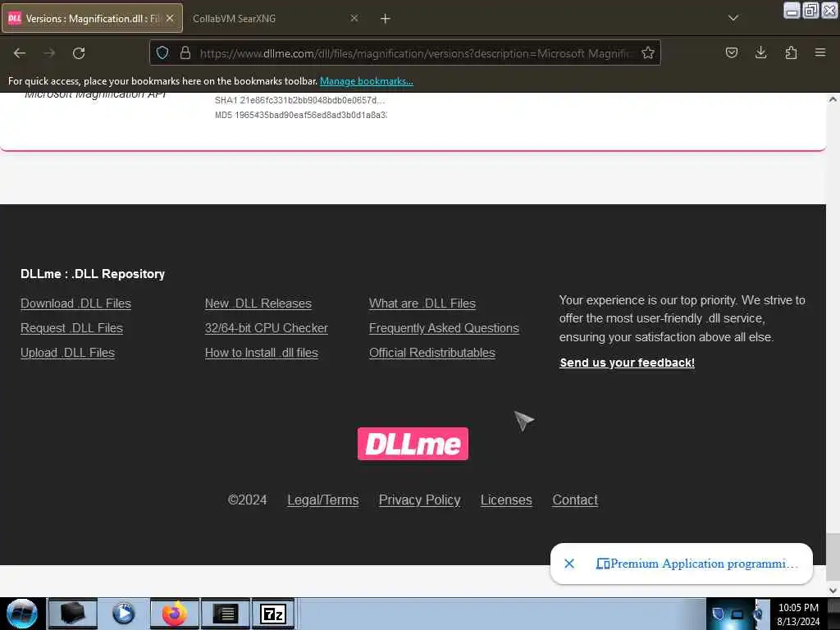840x630 pixels.
Task: Open the Manage bookmarks link
Action: pyautogui.click(x=367, y=81)
